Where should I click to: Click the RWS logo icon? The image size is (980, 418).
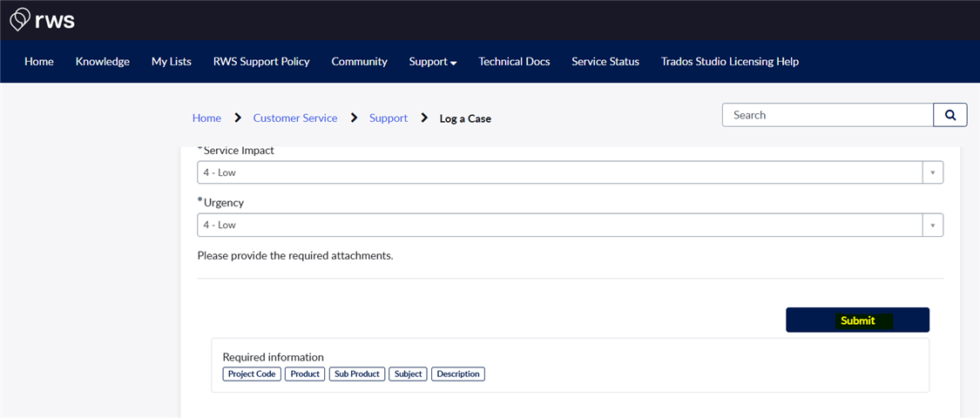pos(20,19)
